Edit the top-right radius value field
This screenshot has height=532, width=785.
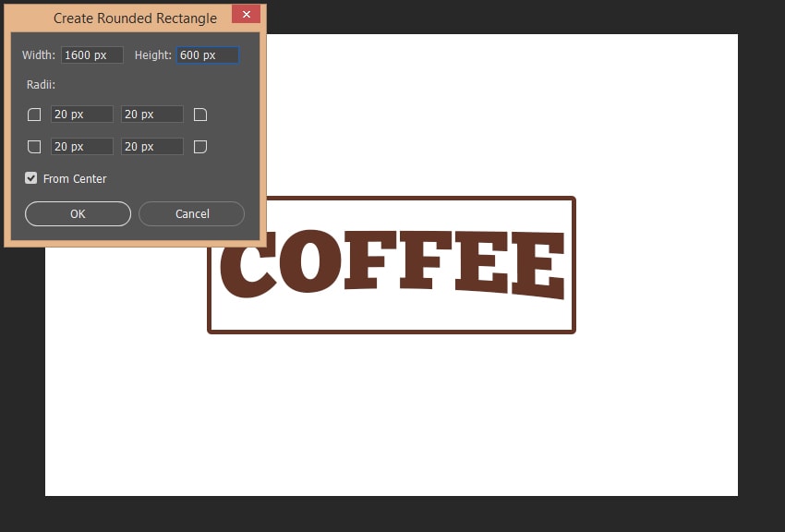click(152, 115)
